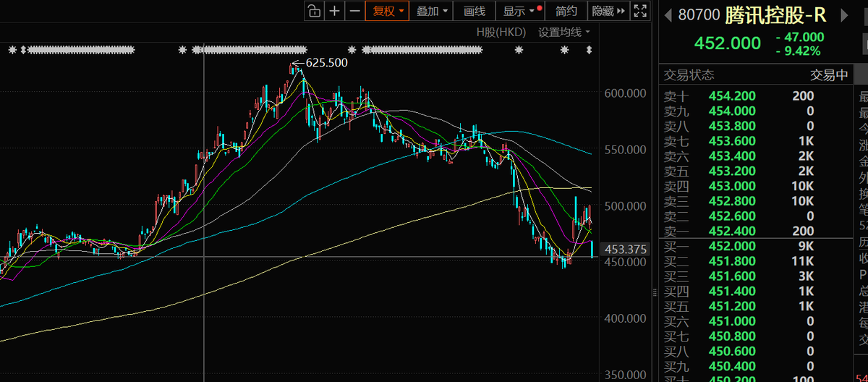Image resolution: width=868 pixels, height=382 pixels.
Task: Select 卖一 price 452.400
Action: click(x=732, y=232)
